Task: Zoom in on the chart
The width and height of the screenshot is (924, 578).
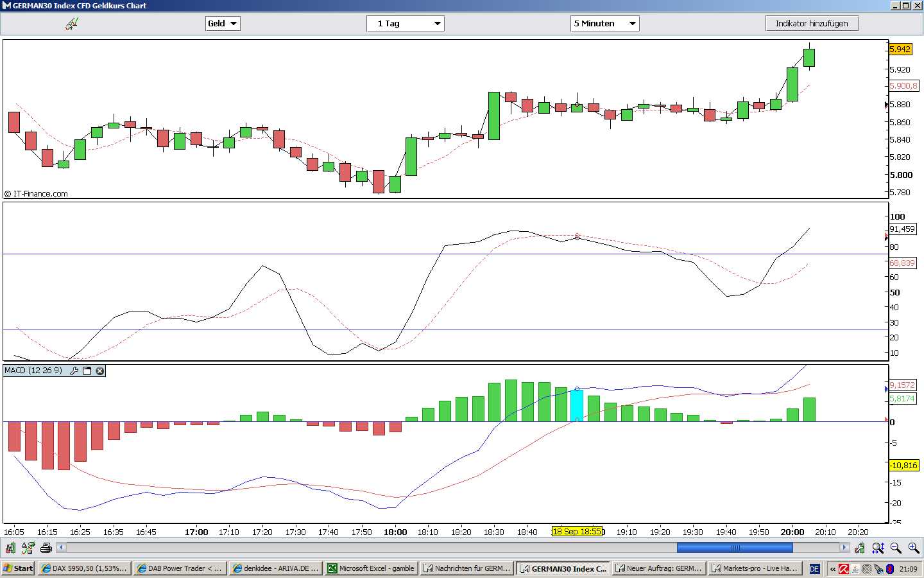Action: [x=914, y=548]
